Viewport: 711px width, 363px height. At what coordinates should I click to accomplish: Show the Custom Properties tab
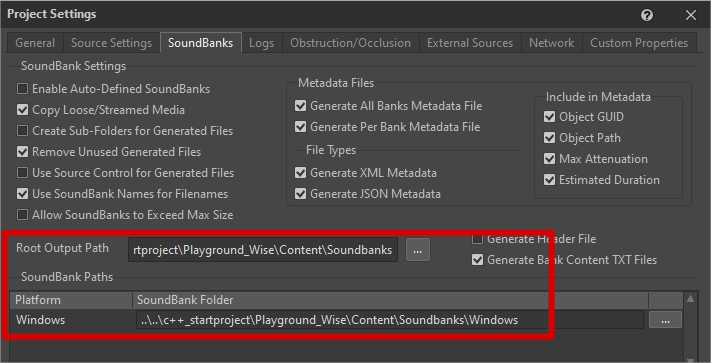[639, 43]
